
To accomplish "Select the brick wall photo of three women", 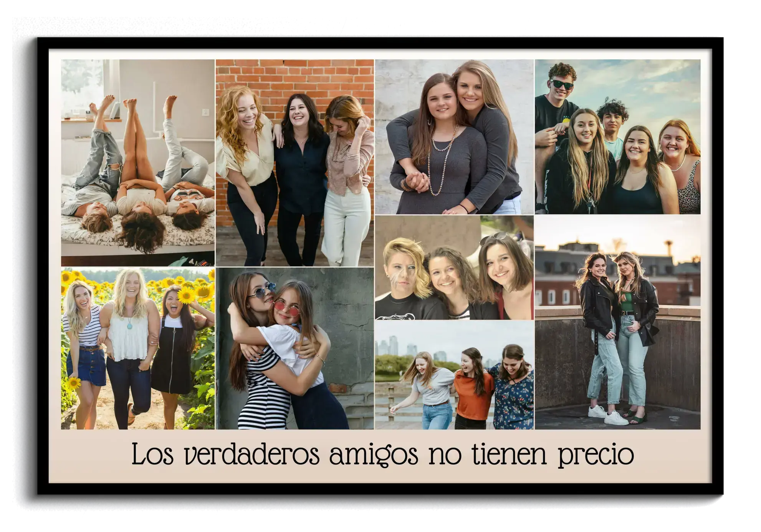I will click(294, 162).
